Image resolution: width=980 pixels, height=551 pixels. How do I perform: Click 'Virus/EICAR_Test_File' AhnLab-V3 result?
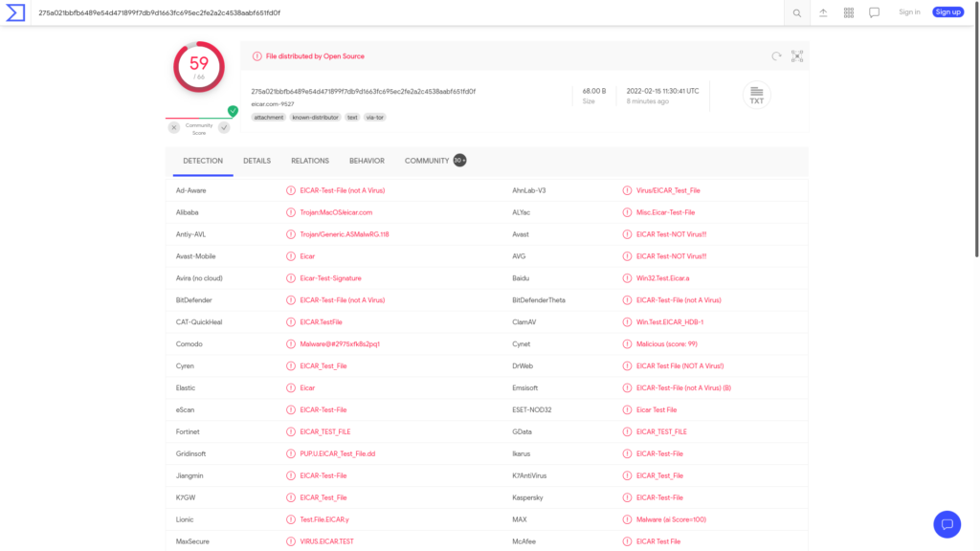click(x=668, y=190)
